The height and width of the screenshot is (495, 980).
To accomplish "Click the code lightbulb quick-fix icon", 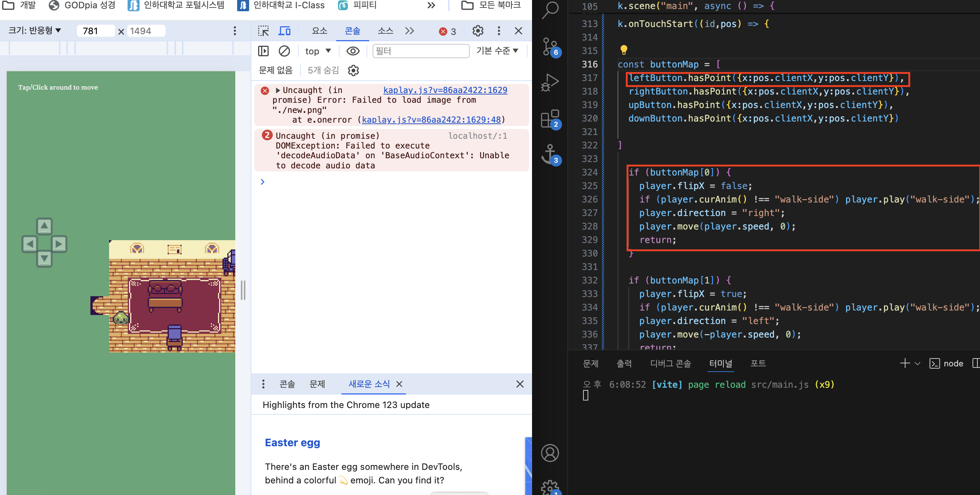I will point(624,50).
